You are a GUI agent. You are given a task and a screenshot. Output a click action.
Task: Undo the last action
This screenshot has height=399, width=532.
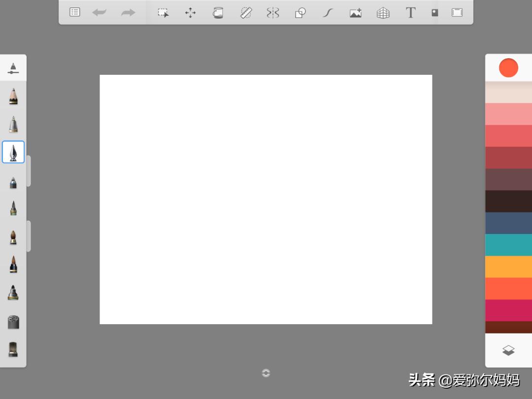click(x=100, y=12)
